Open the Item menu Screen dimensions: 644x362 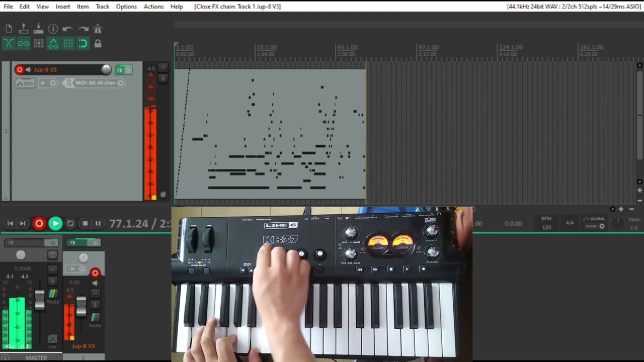(x=83, y=7)
